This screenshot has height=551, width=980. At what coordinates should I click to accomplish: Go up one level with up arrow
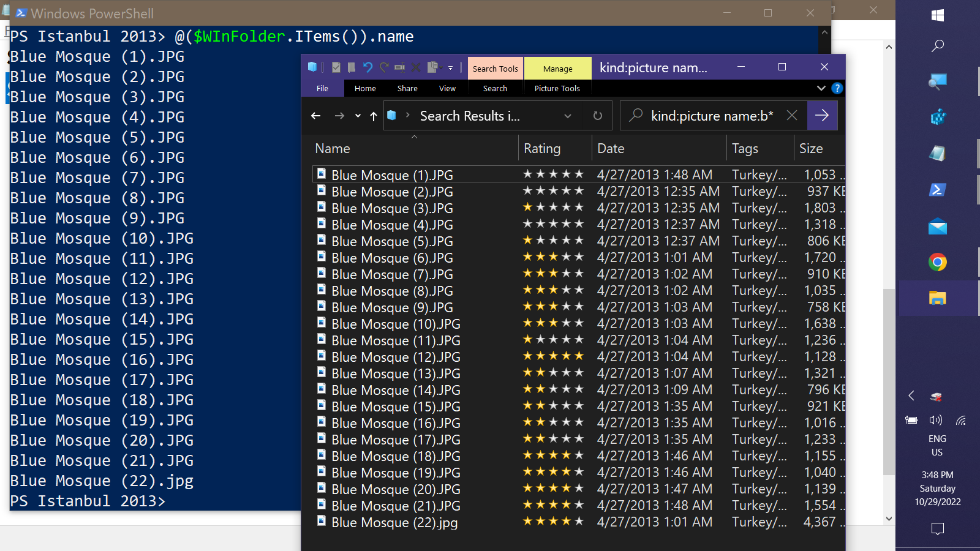click(374, 116)
